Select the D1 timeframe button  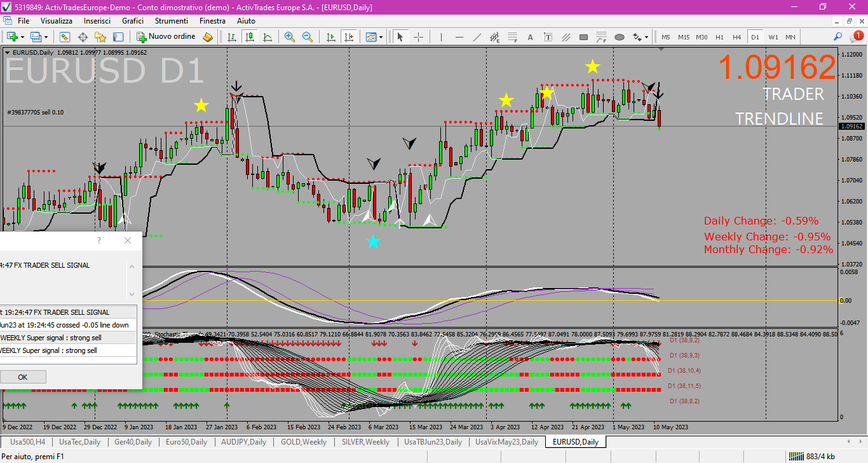[755, 37]
